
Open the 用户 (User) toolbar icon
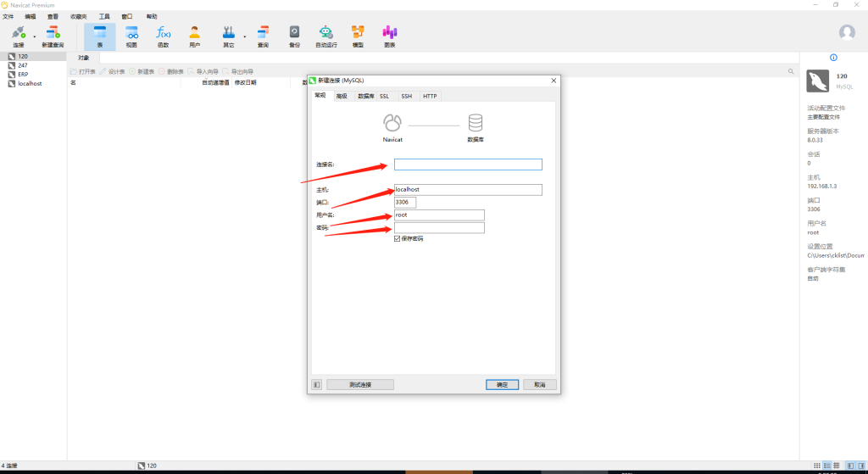tap(194, 36)
